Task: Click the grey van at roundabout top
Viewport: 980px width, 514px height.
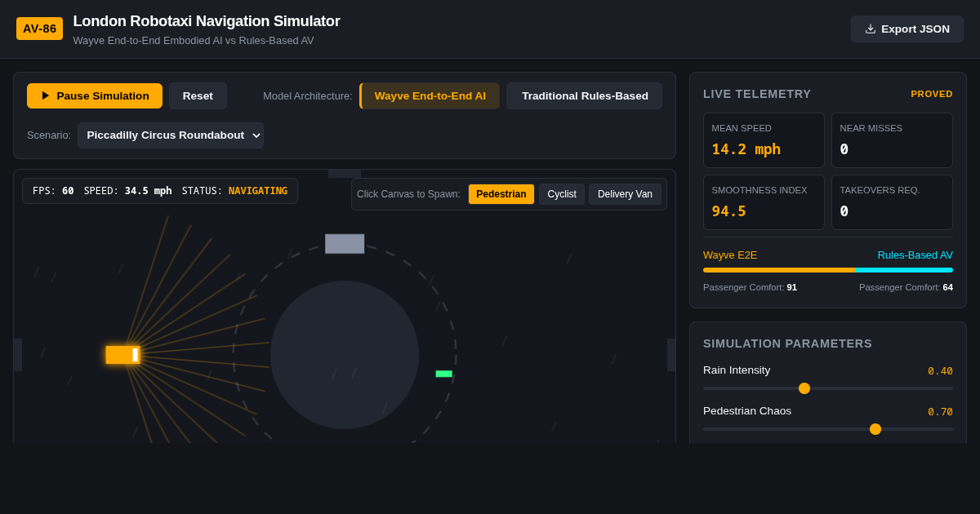Action: [x=345, y=244]
